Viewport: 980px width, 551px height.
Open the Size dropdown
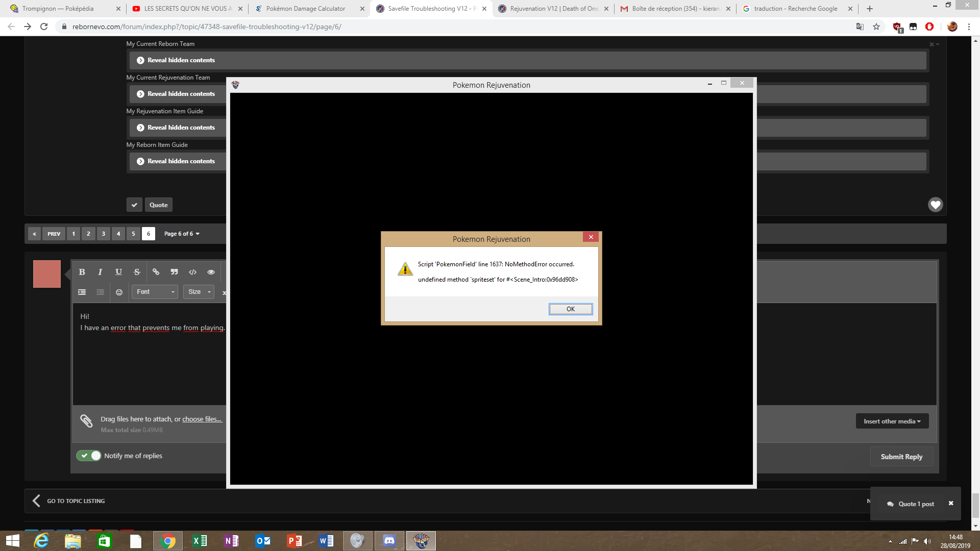[x=199, y=292]
